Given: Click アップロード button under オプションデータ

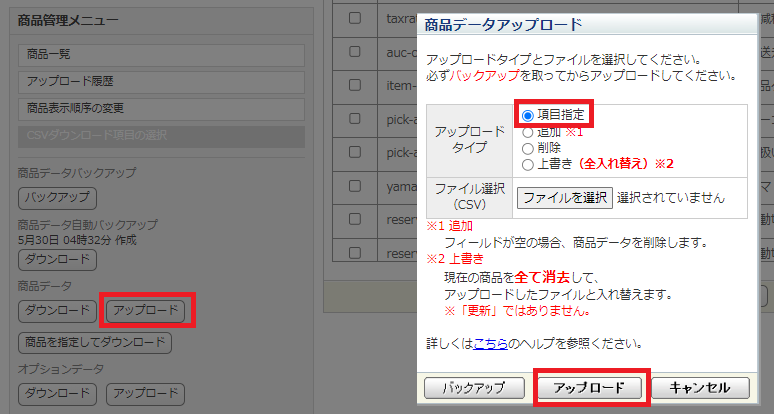Looking at the screenshot, I should tap(146, 393).
